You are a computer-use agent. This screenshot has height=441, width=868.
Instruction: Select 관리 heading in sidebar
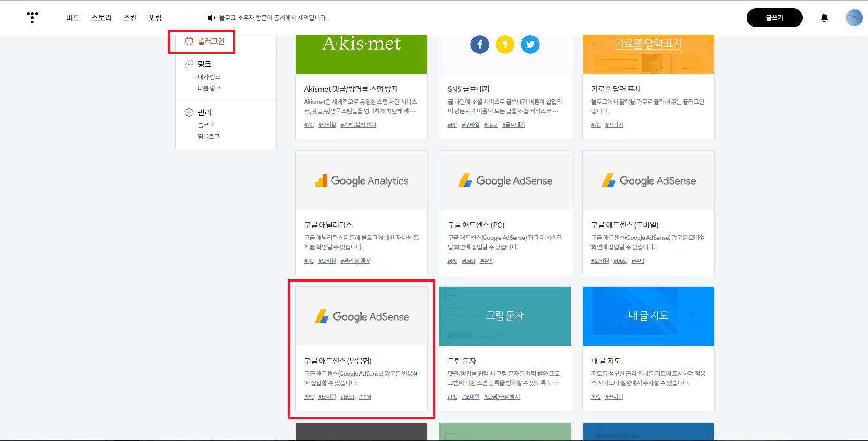(x=204, y=112)
